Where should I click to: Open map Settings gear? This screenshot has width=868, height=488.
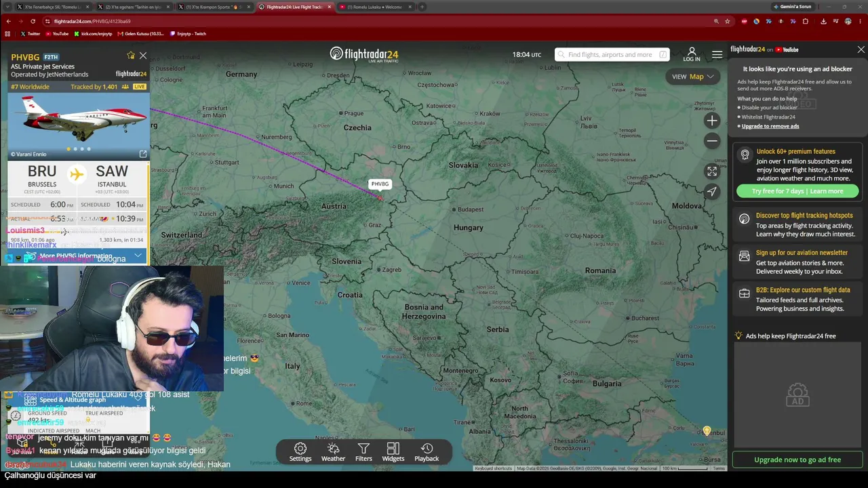pos(300,452)
